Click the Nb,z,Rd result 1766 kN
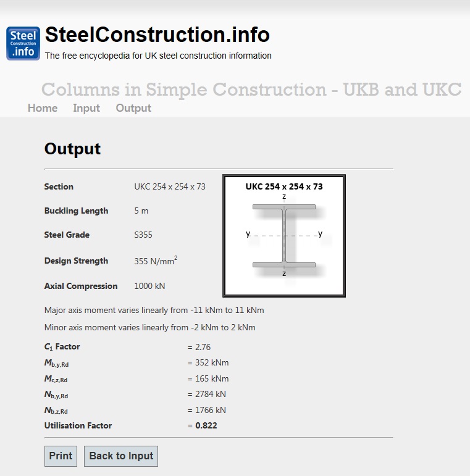 point(206,410)
